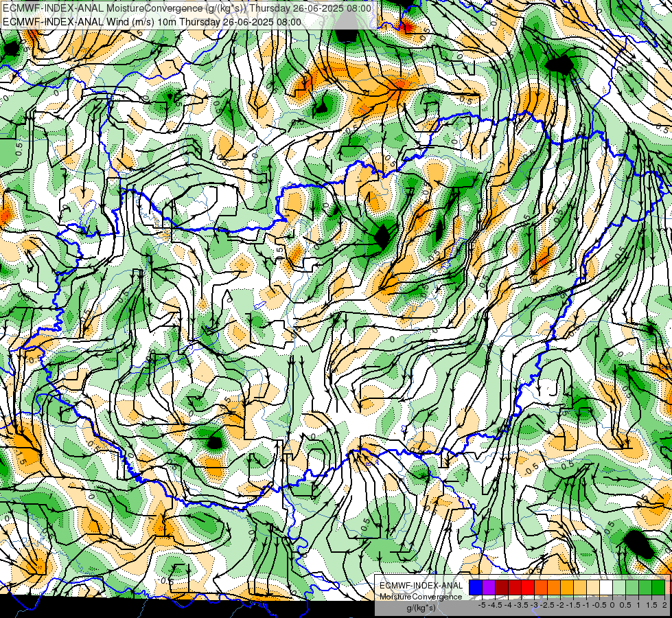Image resolution: width=672 pixels, height=618 pixels.
Task: Click the legend tick value -4.5
Action: [x=496, y=605]
